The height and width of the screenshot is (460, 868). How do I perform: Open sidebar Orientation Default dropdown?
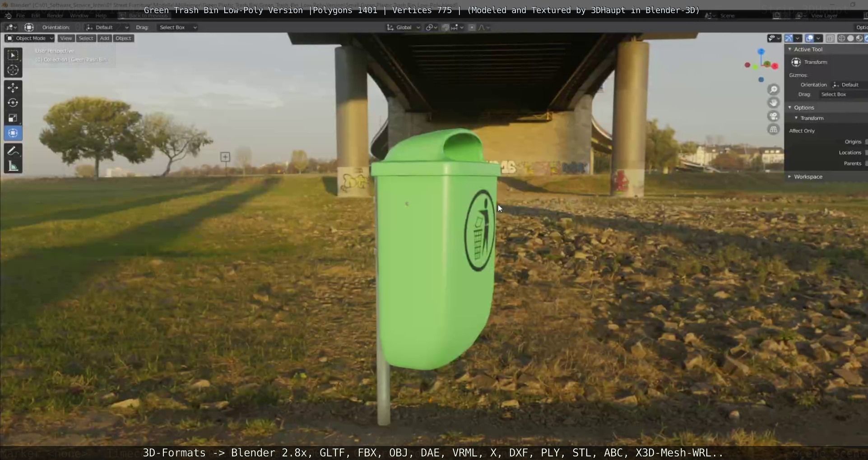coord(849,85)
